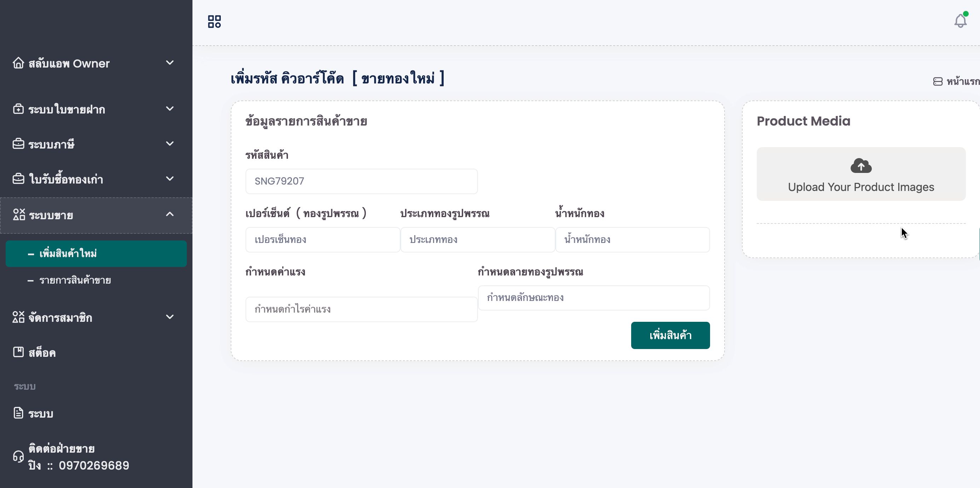Click the น้ำหนักทอง weight input field
The height and width of the screenshot is (488, 980).
(632, 240)
